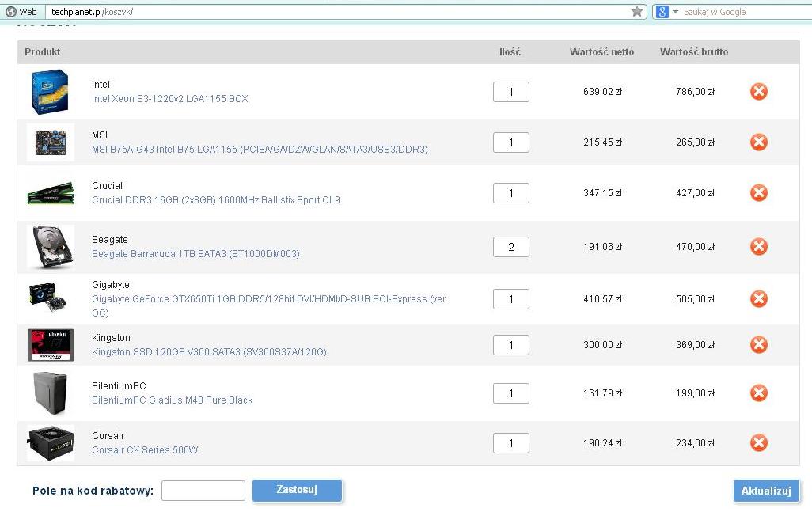The image size is (812, 512).
Task: Open Corsair CX Series 500W link
Action: point(145,449)
